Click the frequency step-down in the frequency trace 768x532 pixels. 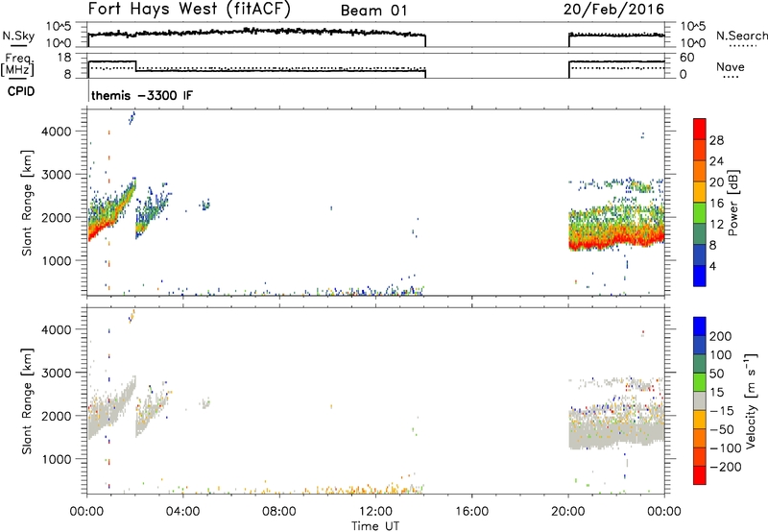[135, 65]
